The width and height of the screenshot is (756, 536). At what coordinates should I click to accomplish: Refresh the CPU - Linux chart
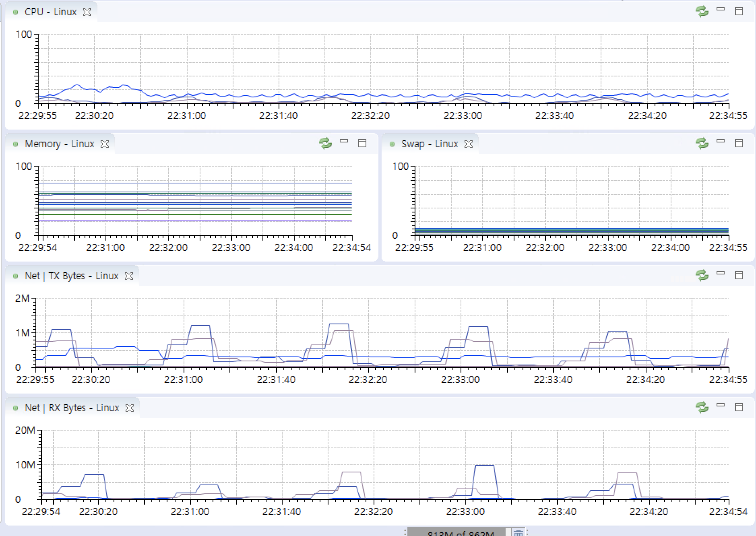coord(702,11)
